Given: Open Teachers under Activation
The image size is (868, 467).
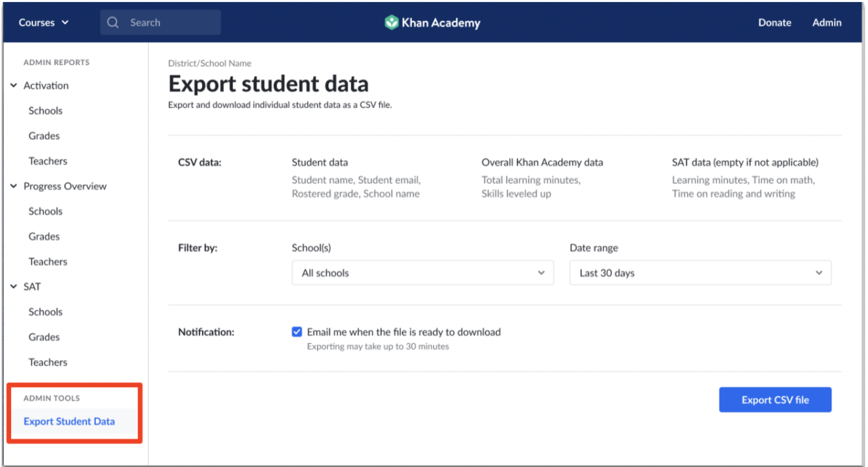Looking at the screenshot, I should [x=48, y=161].
